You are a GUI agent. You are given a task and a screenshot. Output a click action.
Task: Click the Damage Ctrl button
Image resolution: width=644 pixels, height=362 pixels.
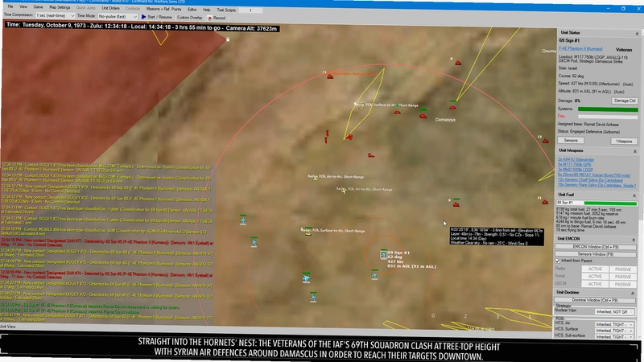[625, 101]
